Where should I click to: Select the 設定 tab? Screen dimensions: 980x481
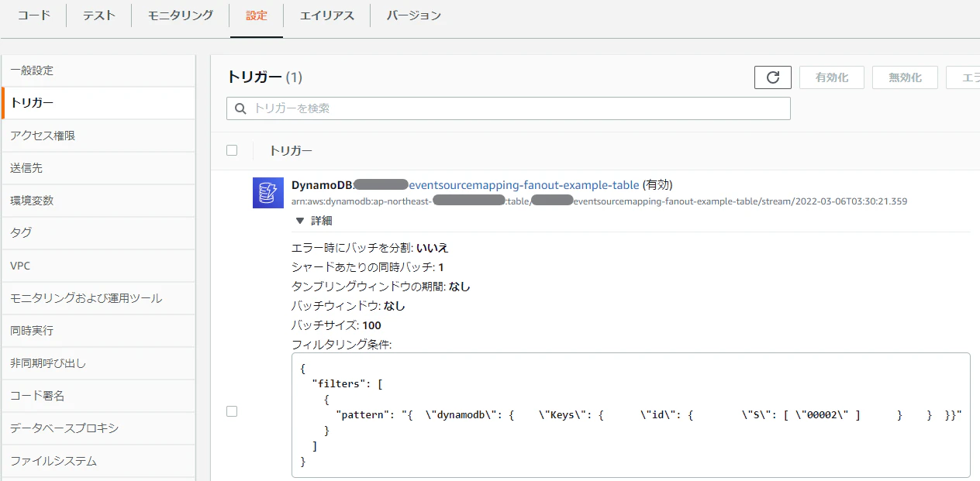(x=257, y=15)
